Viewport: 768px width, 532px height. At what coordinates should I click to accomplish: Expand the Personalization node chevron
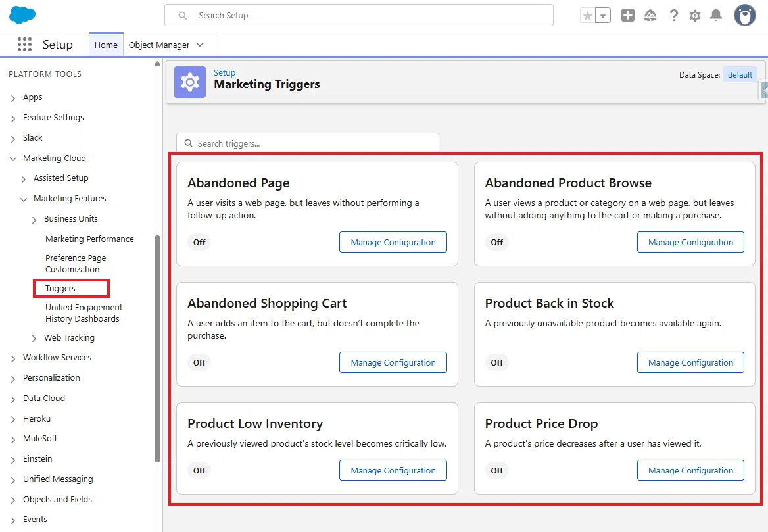[13, 379]
